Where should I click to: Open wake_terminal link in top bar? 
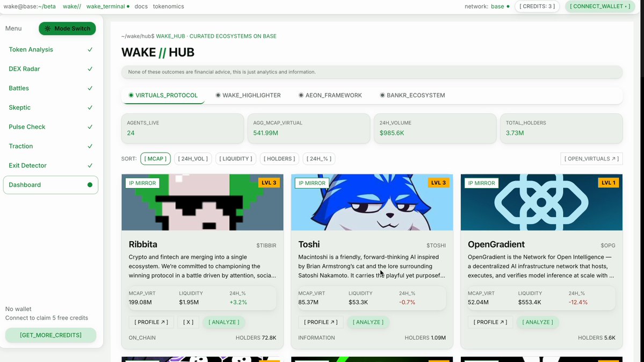(107, 6)
